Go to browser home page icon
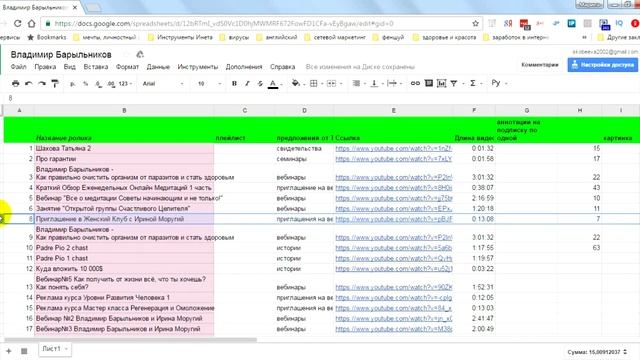The image size is (640, 360). click(x=31, y=23)
